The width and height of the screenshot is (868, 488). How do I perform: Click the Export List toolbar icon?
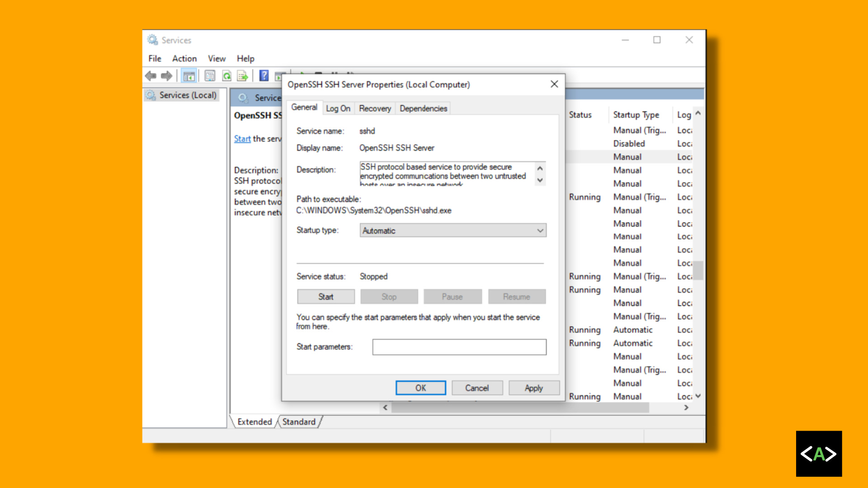[x=243, y=76]
